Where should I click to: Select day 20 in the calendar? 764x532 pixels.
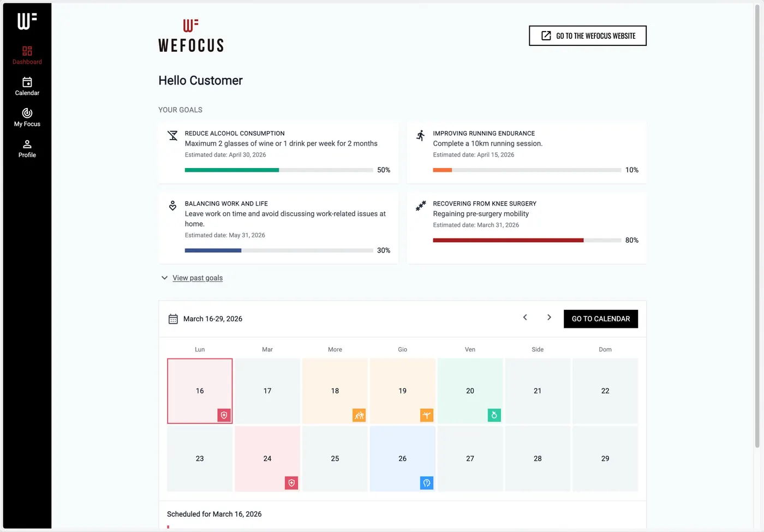point(470,391)
